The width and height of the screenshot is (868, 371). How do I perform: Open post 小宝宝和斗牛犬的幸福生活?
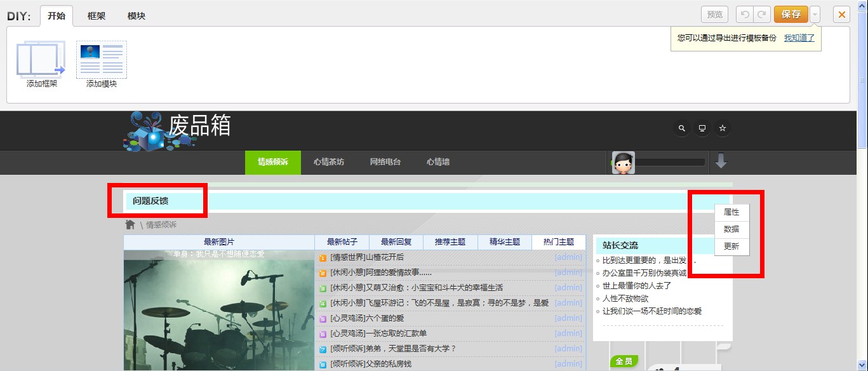tap(417, 288)
